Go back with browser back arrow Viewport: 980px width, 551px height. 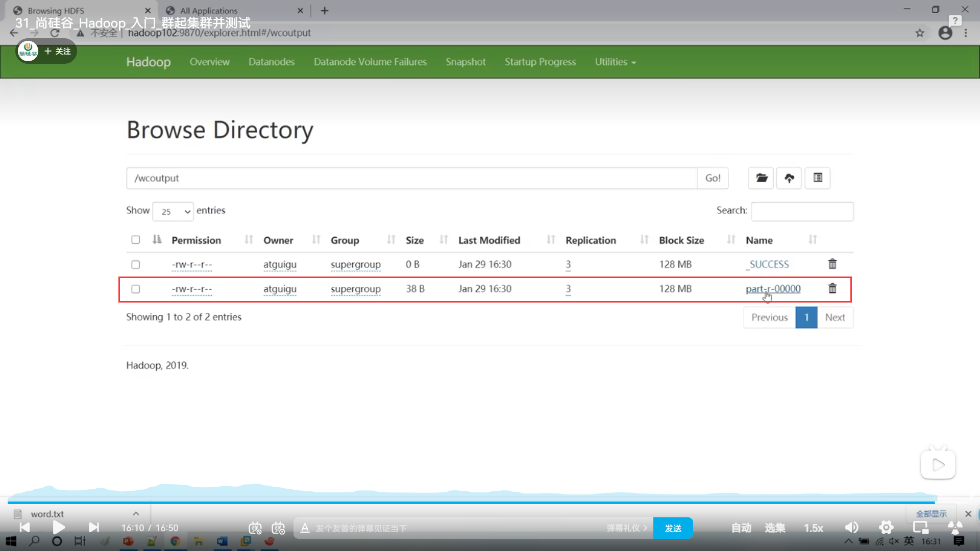(14, 33)
